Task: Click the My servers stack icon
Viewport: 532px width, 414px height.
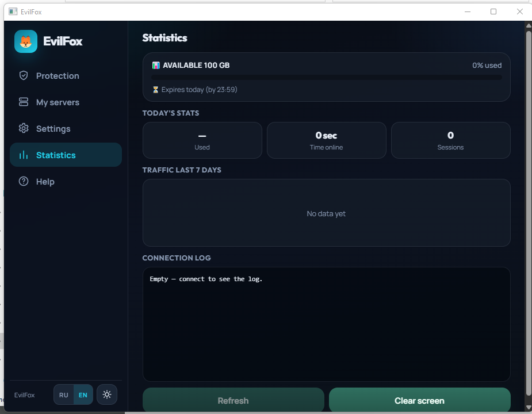Action: point(24,102)
